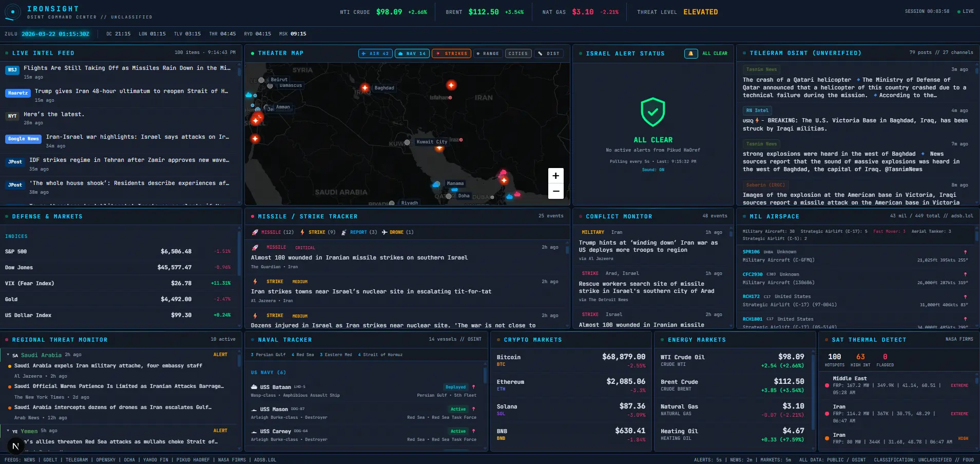Toggle the RANGE map layer
The height and width of the screenshot is (464, 980).
488,53
